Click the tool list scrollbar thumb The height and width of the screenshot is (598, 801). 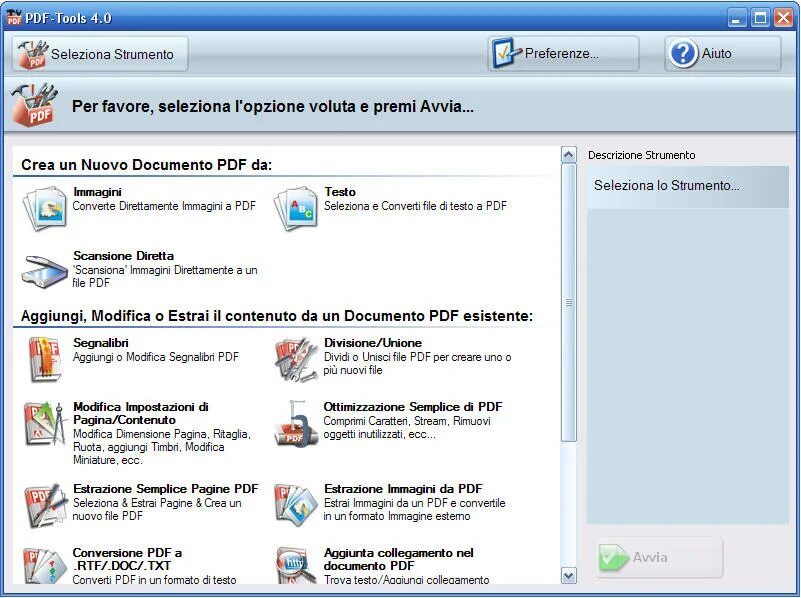569,302
